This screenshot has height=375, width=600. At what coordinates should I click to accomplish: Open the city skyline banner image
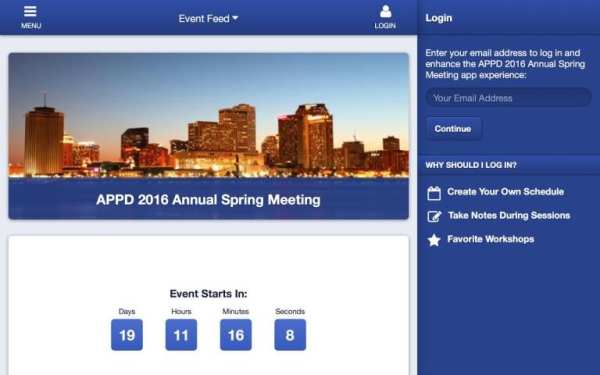coord(209,115)
